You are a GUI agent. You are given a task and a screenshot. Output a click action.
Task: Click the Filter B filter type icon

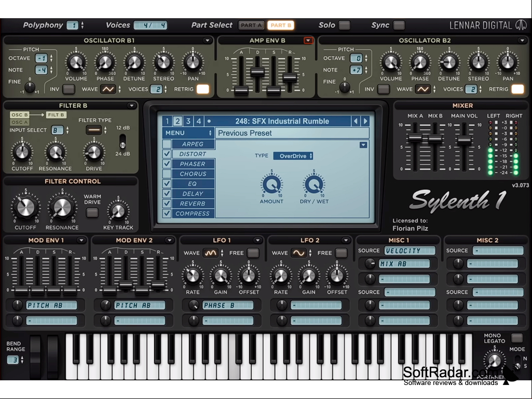coord(94,130)
